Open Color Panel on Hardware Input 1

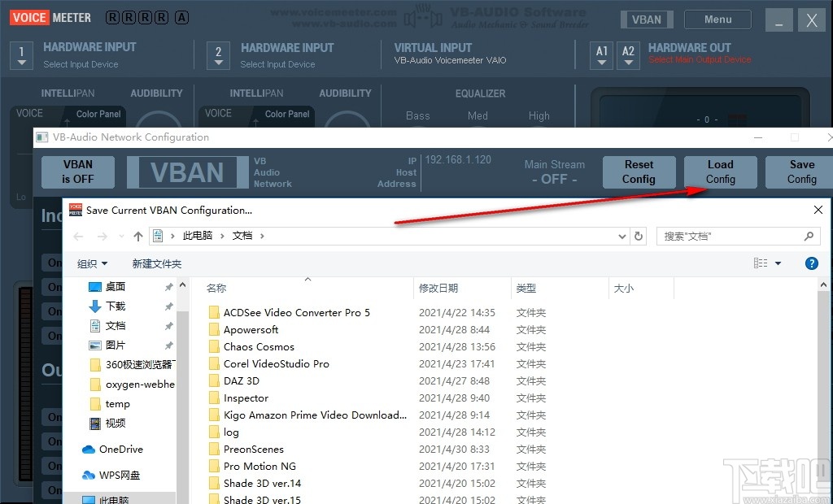(x=98, y=114)
